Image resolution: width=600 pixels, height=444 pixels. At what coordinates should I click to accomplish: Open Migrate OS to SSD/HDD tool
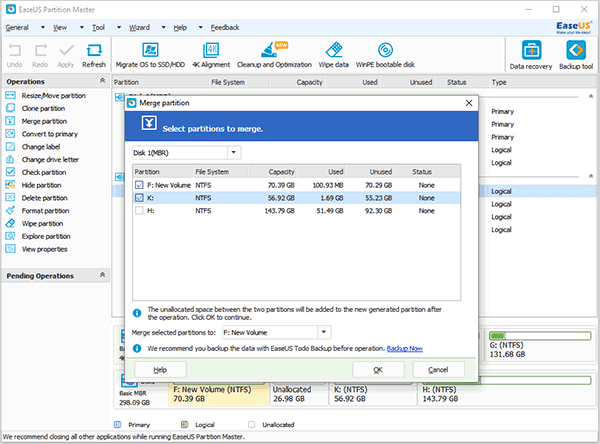point(150,55)
